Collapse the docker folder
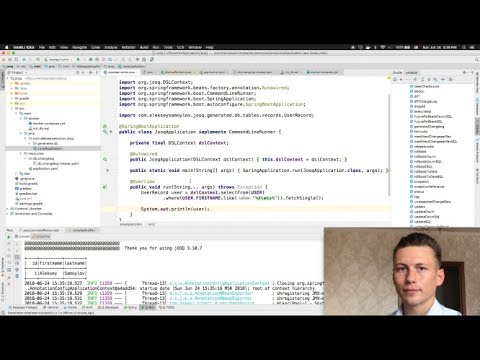The height and width of the screenshot is (360, 480). pyautogui.click(x=21, y=118)
